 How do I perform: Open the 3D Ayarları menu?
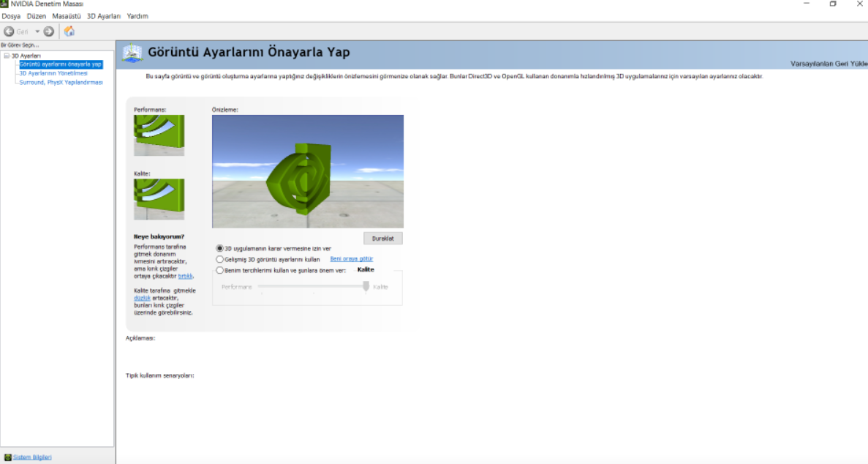click(x=104, y=16)
